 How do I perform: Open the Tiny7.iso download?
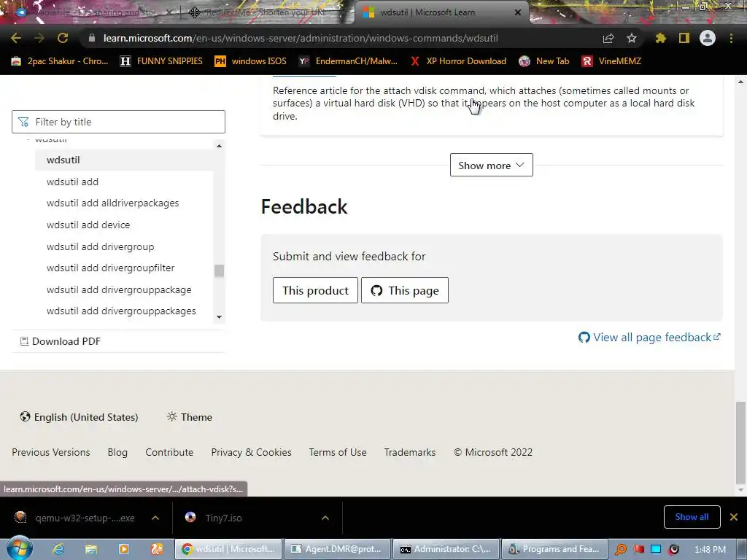pos(214,518)
